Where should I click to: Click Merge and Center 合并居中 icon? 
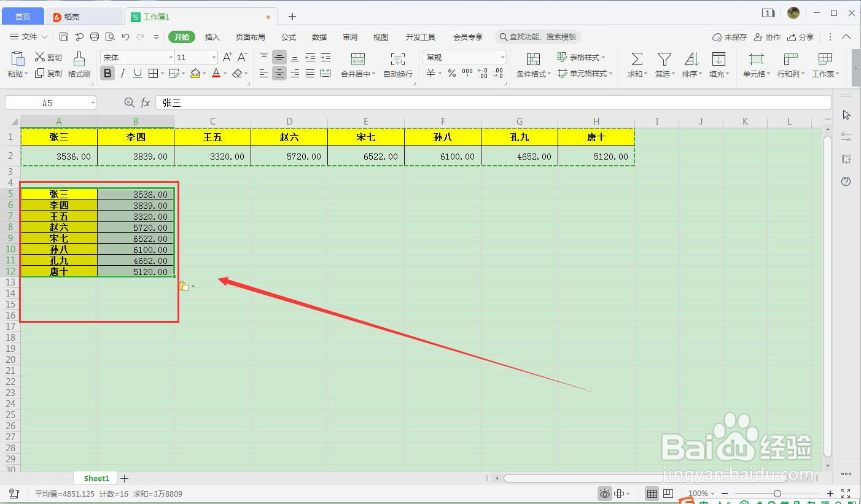coord(358,59)
